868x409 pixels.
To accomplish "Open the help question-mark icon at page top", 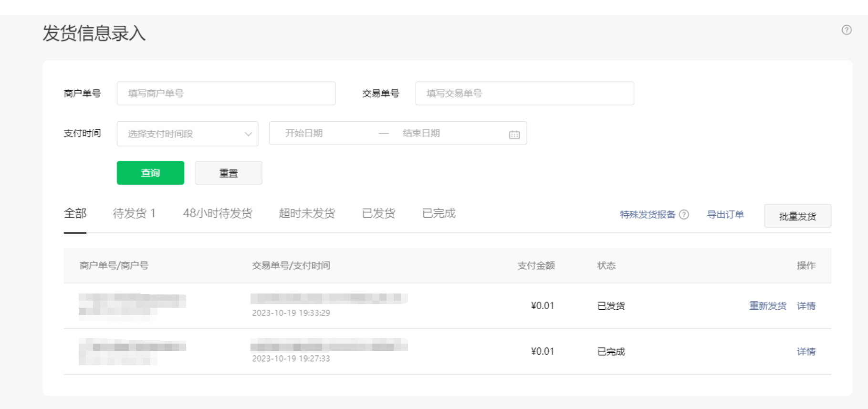I will click(847, 30).
